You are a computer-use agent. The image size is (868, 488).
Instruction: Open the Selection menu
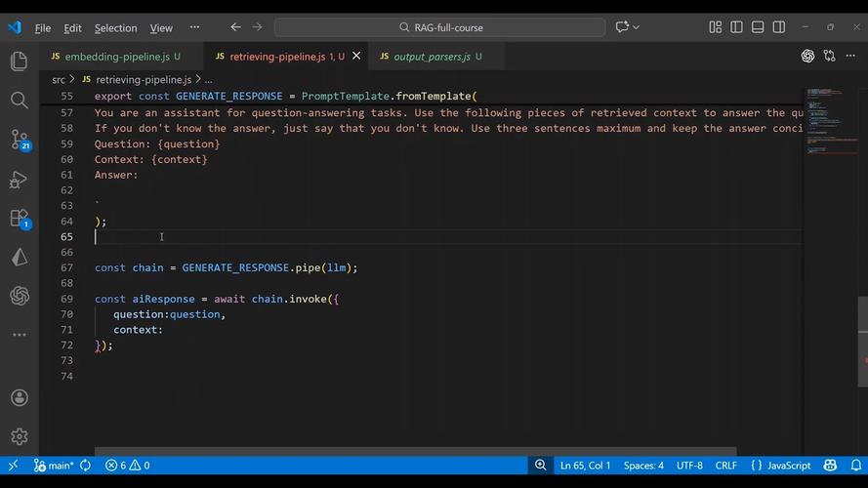(x=115, y=28)
